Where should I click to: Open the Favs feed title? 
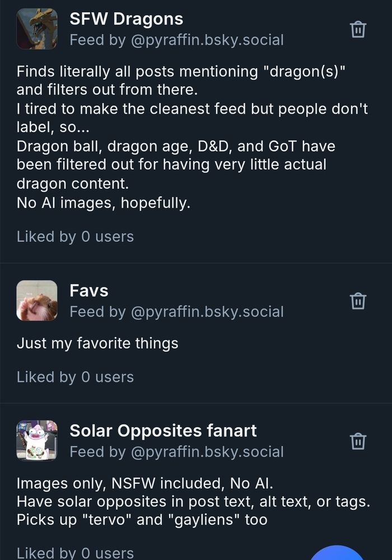click(88, 291)
